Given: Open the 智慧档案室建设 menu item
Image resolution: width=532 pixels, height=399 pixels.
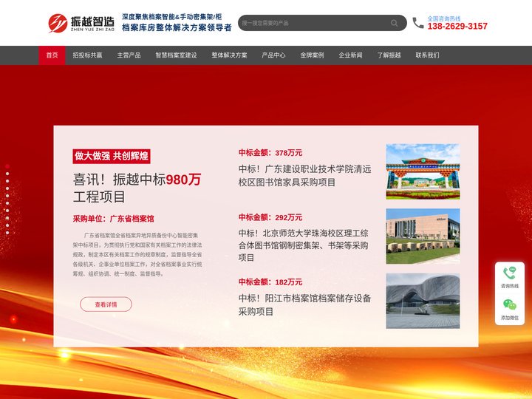Looking at the screenshot, I should click(x=176, y=55).
